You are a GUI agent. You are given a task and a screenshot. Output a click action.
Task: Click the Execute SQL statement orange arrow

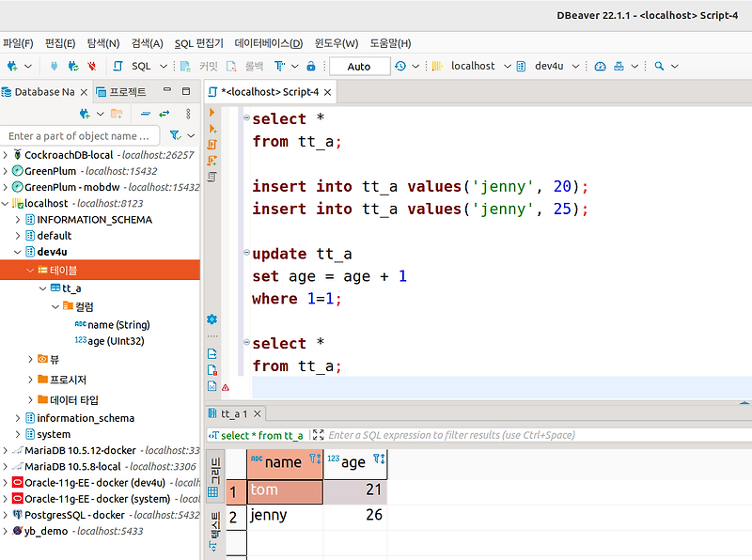[x=212, y=113]
